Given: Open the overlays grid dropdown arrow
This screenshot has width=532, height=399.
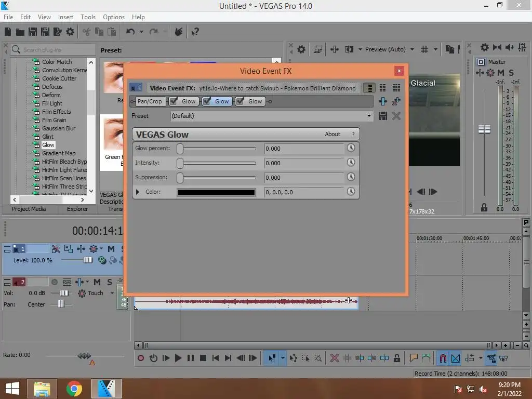Looking at the screenshot, I should (x=435, y=49).
